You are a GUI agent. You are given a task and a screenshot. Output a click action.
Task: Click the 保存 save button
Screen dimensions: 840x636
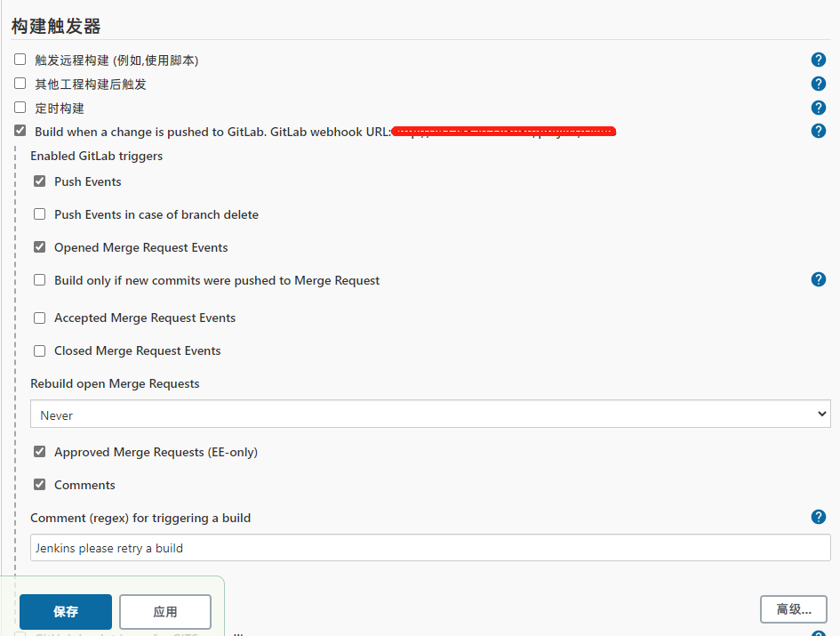click(x=66, y=611)
